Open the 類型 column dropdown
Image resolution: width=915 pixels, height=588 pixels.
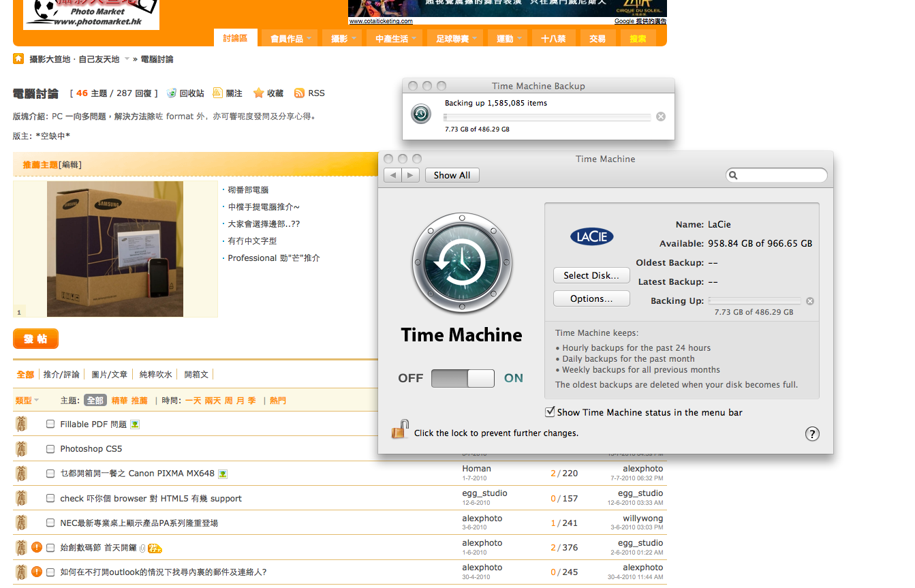(x=27, y=401)
